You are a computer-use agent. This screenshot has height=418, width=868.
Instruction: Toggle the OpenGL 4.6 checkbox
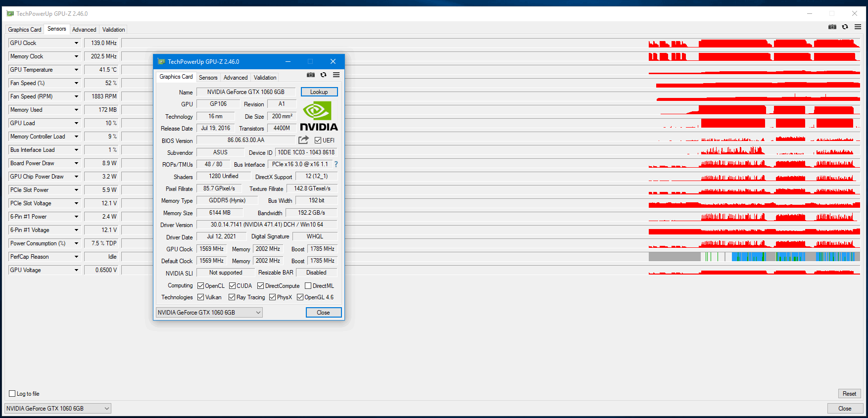pyautogui.click(x=300, y=297)
